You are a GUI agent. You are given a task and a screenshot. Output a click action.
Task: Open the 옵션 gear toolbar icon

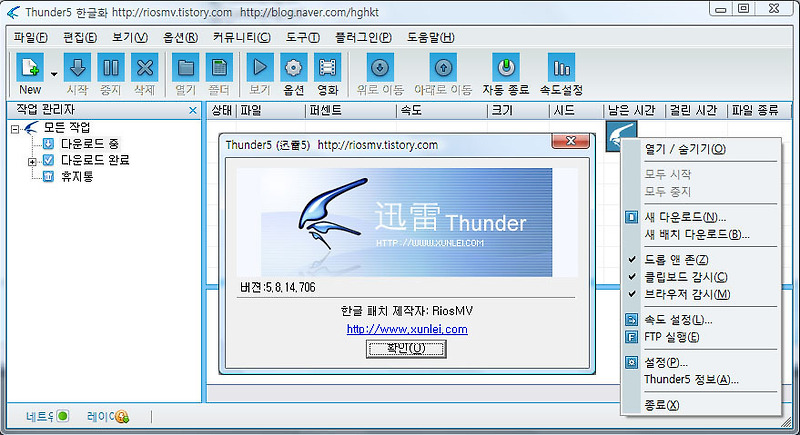click(294, 68)
